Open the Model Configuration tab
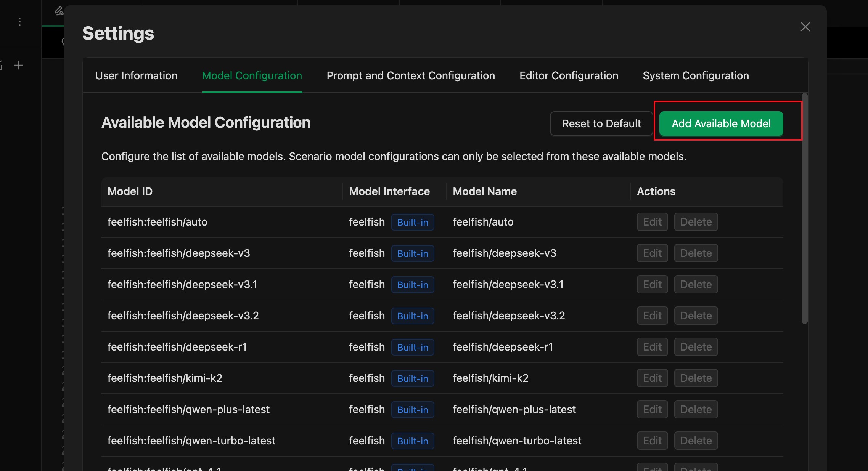 (x=252, y=75)
